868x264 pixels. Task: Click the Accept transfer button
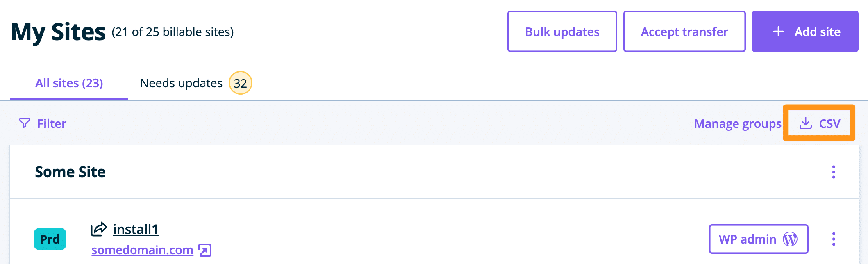(684, 32)
